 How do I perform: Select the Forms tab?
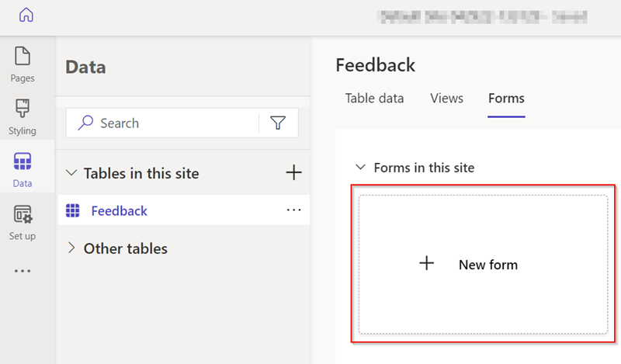tap(506, 99)
